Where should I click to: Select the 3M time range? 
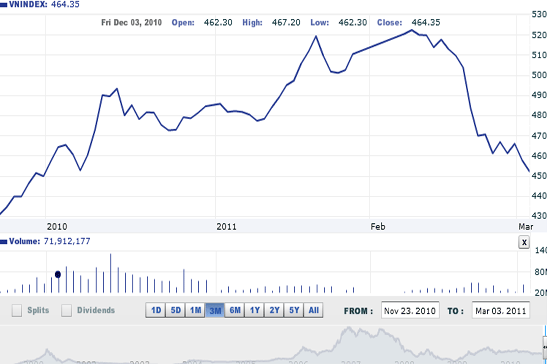215,310
